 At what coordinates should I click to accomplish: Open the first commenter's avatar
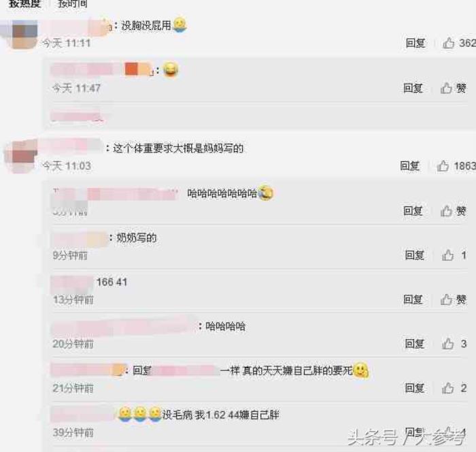pyautogui.click(x=24, y=33)
